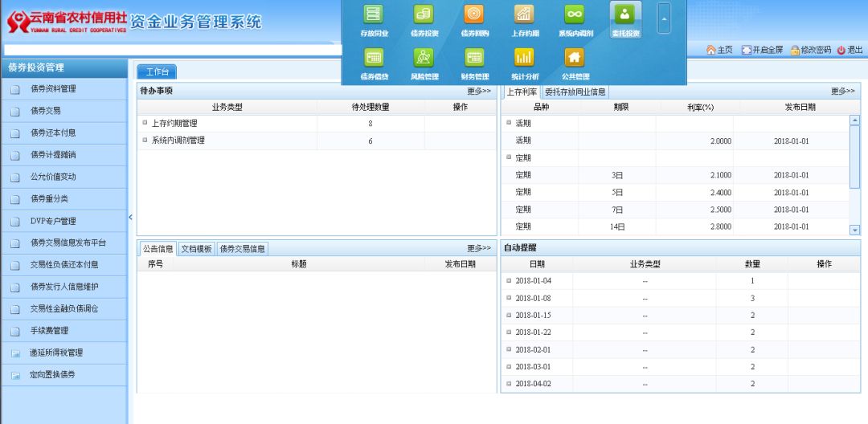The image size is (868, 424).
Task: Select the 债券回购 module icon
Action: pos(474,14)
